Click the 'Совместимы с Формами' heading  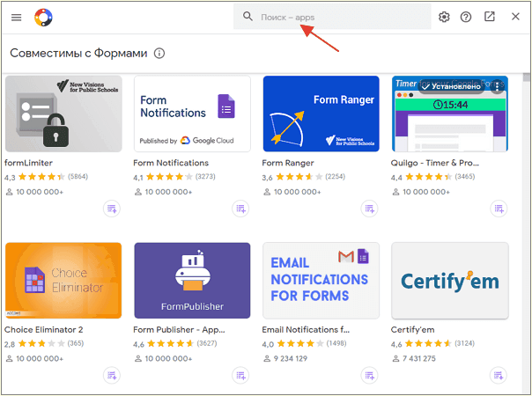point(78,53)
